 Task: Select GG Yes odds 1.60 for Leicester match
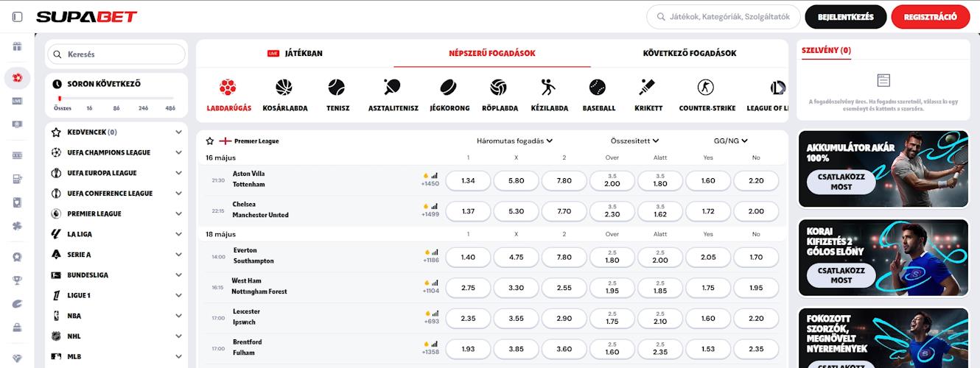point(708,319)
